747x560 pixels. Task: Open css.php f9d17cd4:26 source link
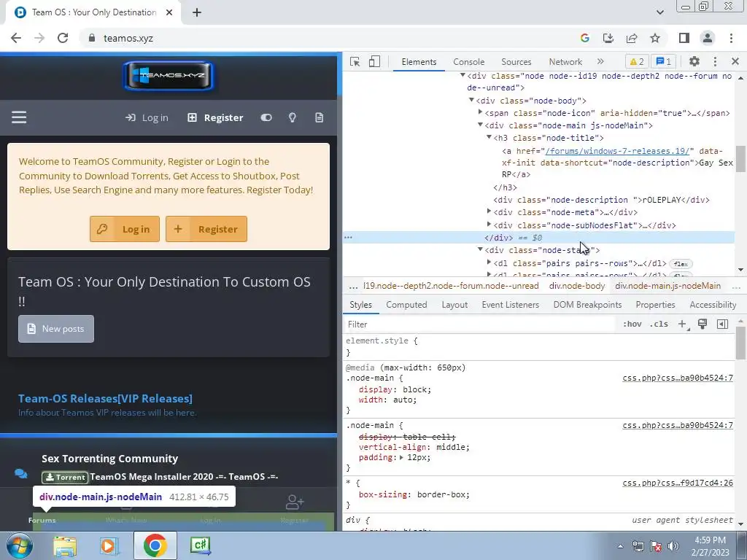(x=678, y=483)
